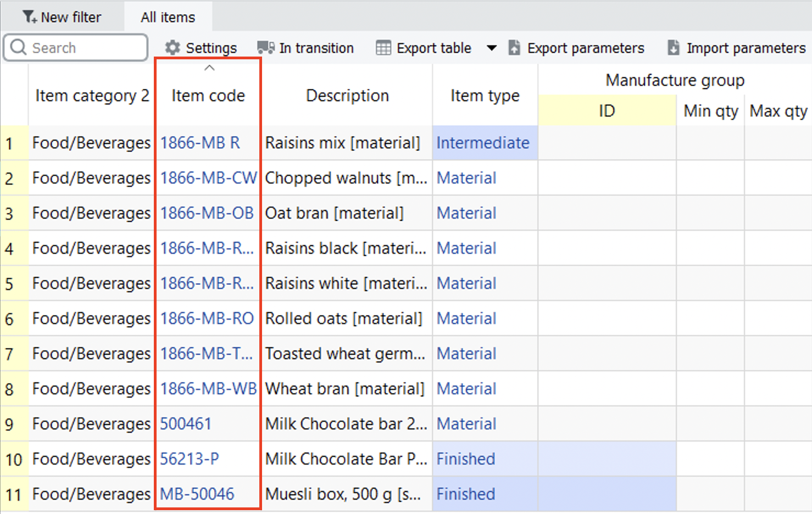Click the In transition truck icon
The image size is (812, 514).
[266, 48]
